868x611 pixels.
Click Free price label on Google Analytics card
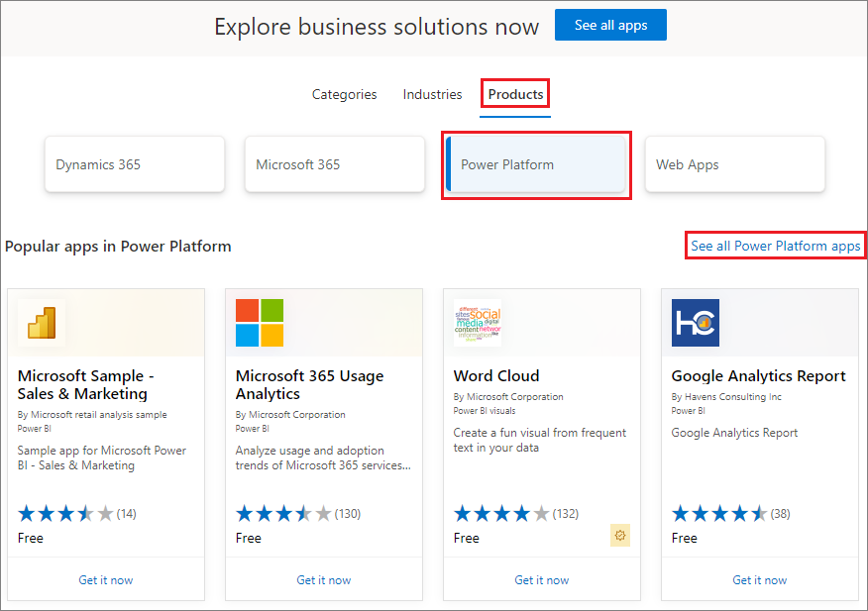coord(685,538)
